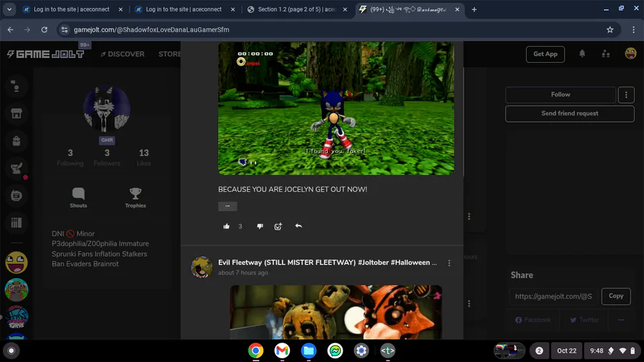Open Chrome menu three dots

[x=633, y=29]
